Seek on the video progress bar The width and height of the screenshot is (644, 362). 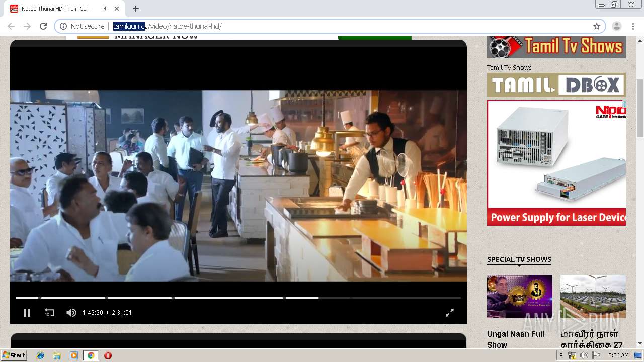click(238, 298)
